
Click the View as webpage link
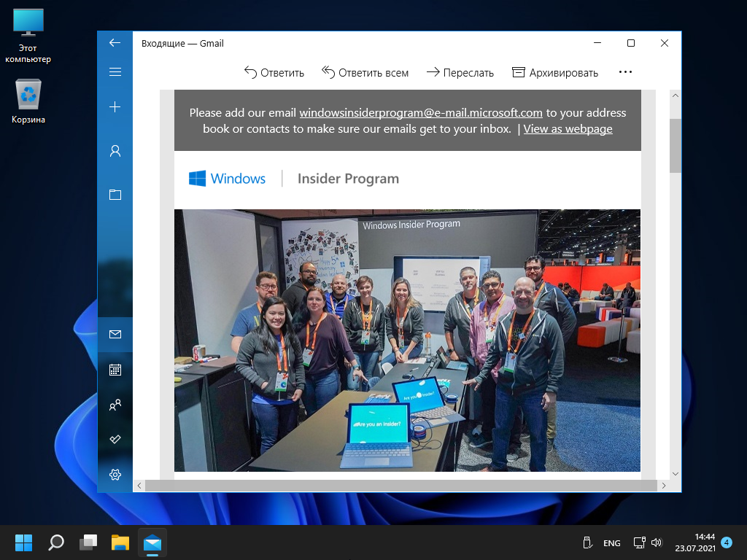pyautogui.click(x=568, y=129)
